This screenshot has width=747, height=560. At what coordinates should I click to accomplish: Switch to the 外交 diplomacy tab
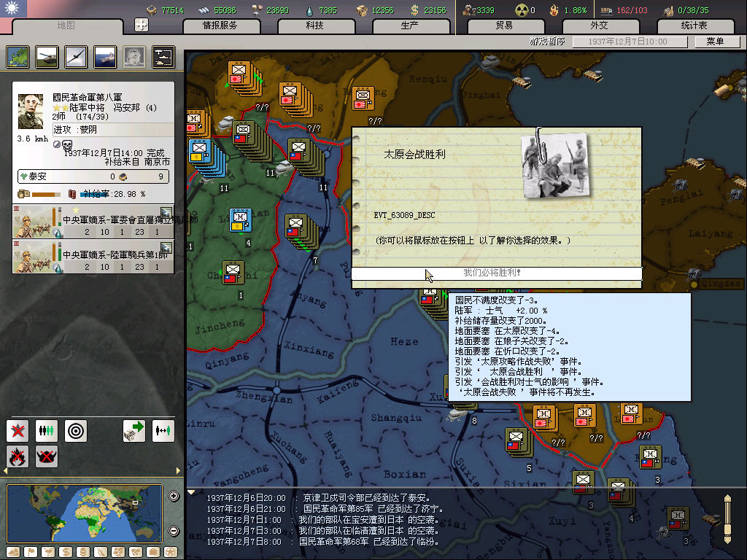pyautogui.click(x=600, y=26)
